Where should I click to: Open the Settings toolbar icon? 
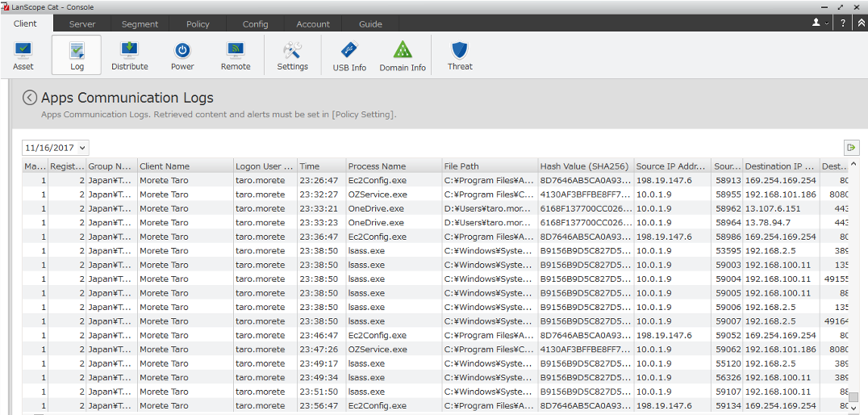coord(292,56)
